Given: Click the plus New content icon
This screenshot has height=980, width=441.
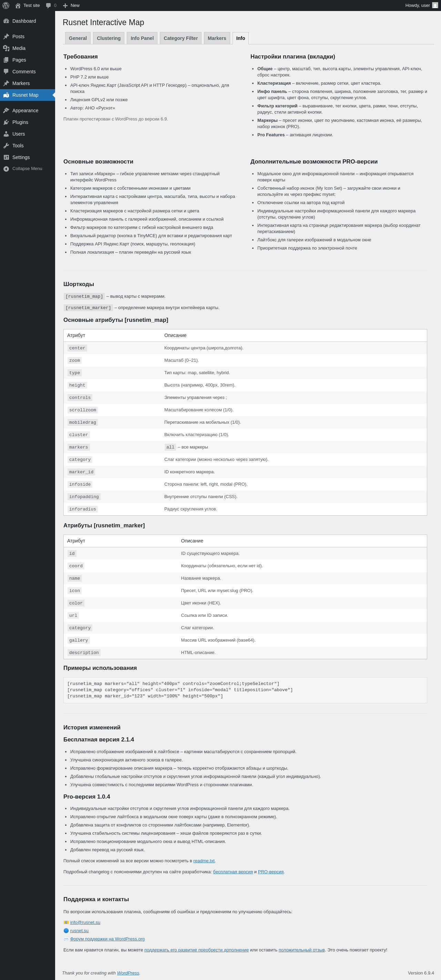Looking at the screenshot, I should pos(65,5).
